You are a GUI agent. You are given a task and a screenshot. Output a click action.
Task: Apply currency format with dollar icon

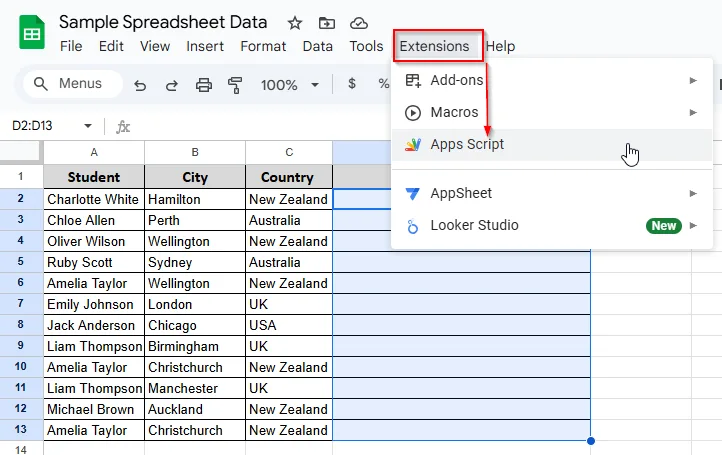point(352,83)
